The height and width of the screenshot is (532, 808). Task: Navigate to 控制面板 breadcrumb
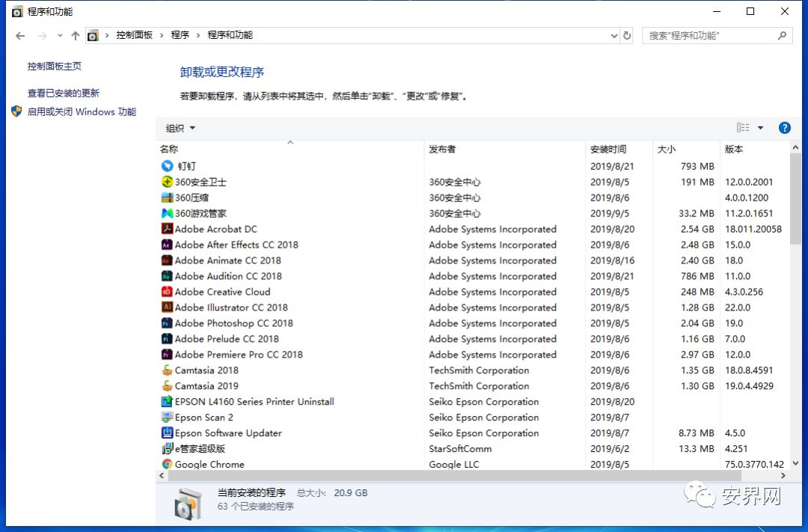pyautogui.click(x=134, y=36)
